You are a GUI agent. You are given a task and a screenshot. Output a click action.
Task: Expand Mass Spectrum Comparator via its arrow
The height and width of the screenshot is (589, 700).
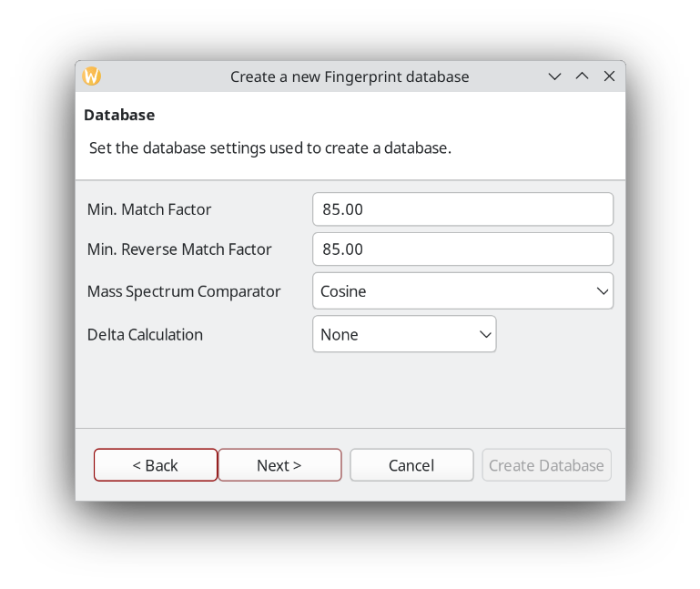(x=603, y=291)
